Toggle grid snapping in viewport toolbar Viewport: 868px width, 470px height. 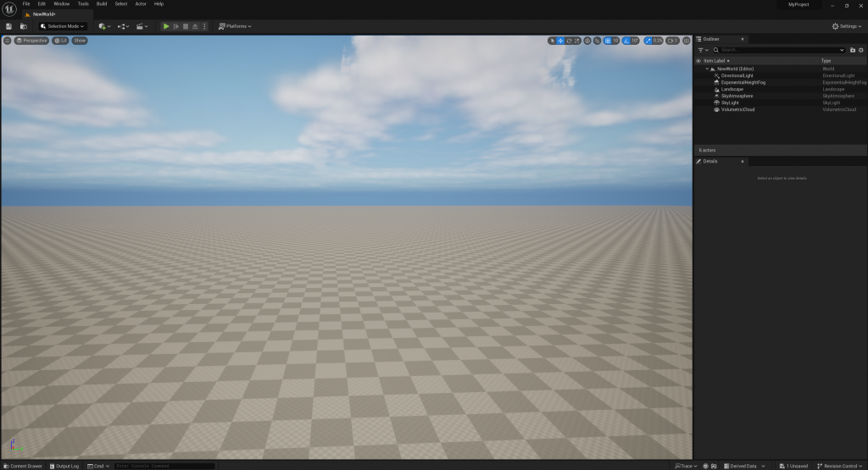607,41
